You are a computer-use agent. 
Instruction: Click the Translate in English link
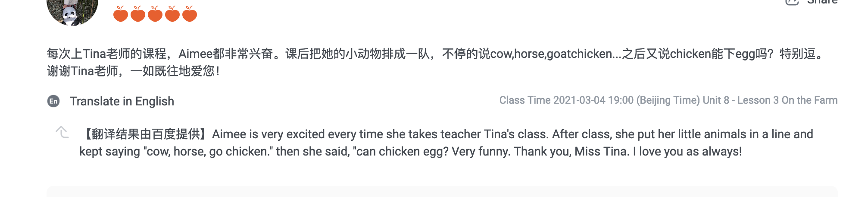pos(122,101)
